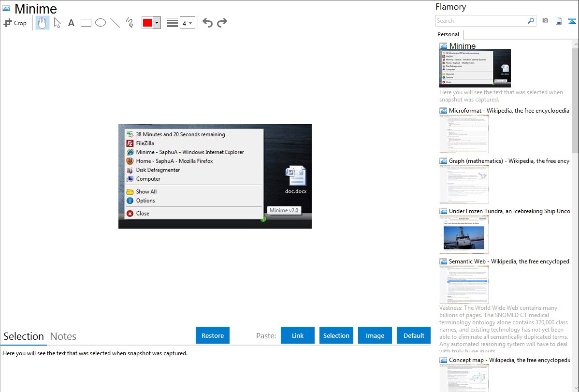Viewport: 579px width, 392px height.
Task: Choose the arrow pointer tool
Action: (x=57, y=23)
